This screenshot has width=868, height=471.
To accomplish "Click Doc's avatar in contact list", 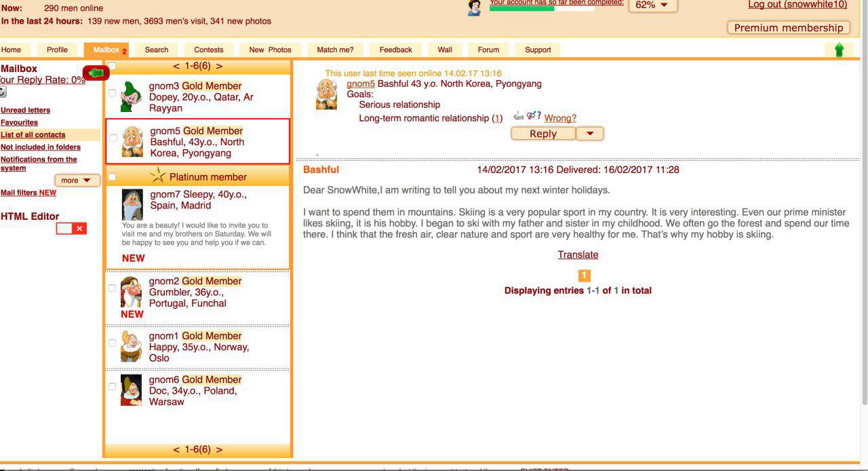I will pos(131,390).
